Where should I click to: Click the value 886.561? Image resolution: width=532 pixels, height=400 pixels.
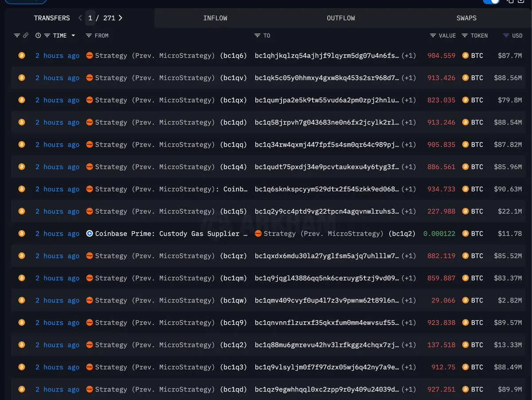[x=441, y=167]
